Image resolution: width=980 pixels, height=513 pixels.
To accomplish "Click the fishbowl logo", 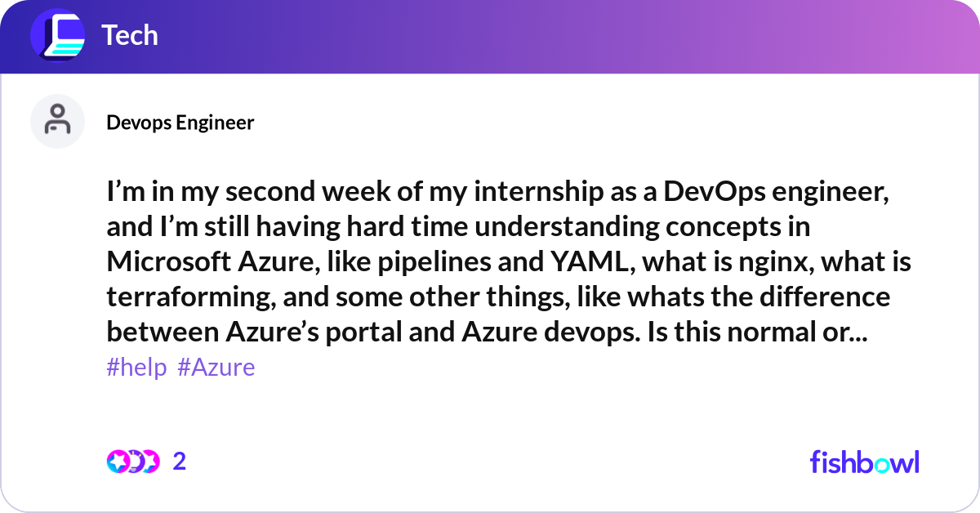I will (x=864, y=462).
